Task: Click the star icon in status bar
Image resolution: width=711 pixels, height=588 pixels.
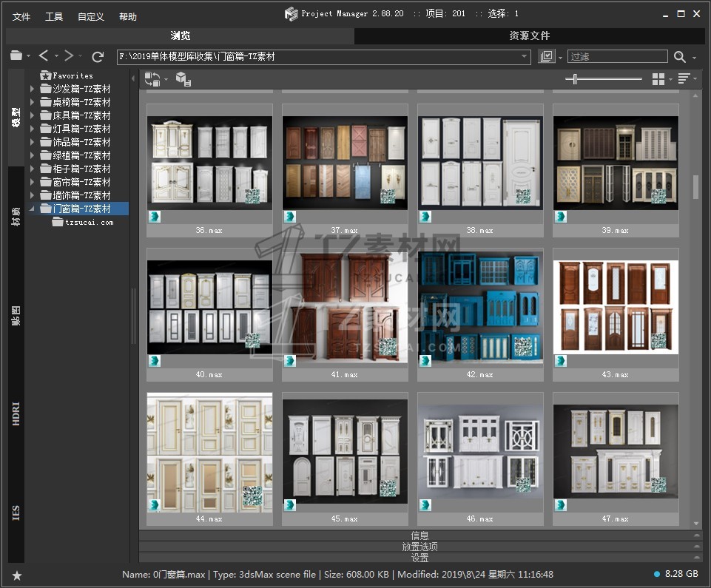Action: 17,575
